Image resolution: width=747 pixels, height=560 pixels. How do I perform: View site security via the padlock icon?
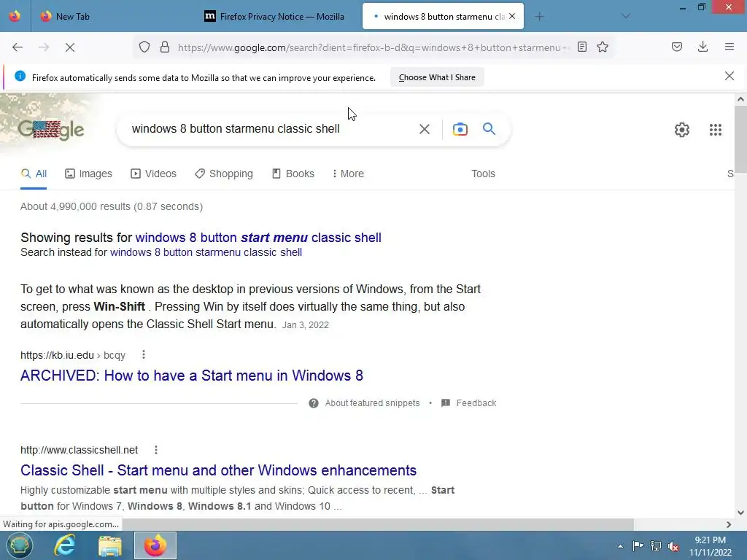point(165,47)
